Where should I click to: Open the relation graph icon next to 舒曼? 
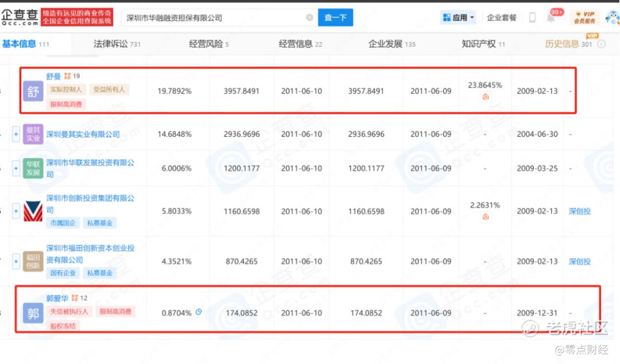coord(68,76)
